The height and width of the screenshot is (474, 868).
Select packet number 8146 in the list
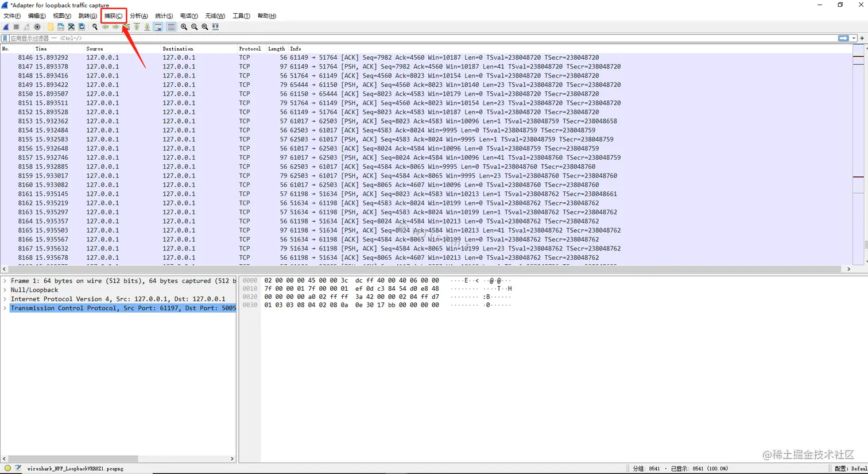click(427, 57)
